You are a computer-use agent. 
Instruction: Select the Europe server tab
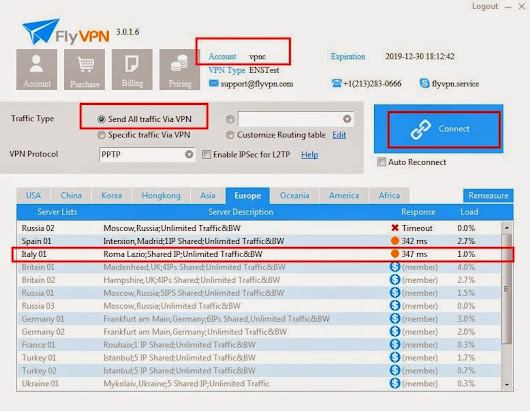(248, 196)
